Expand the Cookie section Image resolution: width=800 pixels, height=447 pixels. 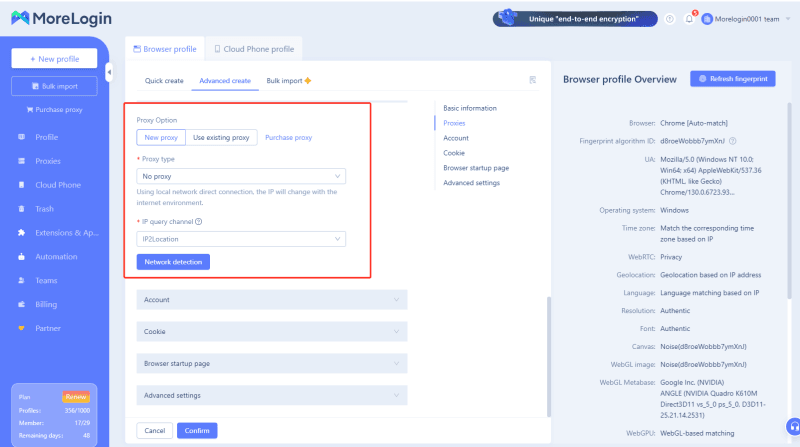pos(271,332)
